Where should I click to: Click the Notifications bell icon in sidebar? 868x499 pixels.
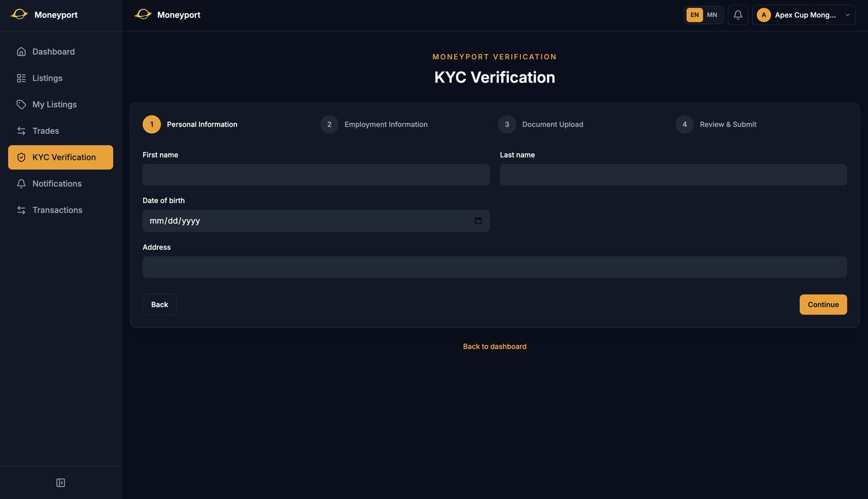pyautogui.click(x=21, y=184)
